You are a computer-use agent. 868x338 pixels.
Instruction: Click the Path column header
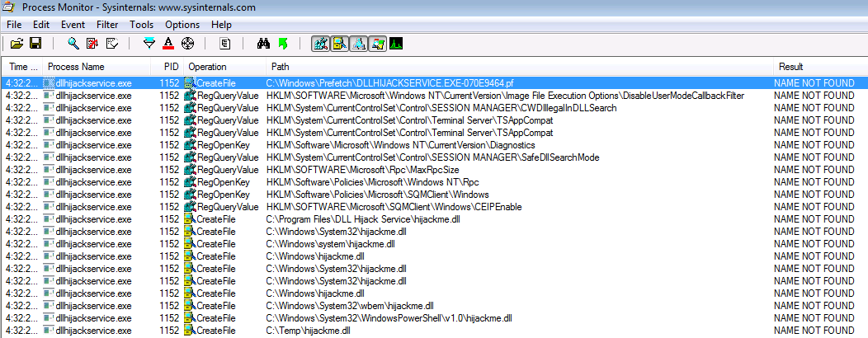(520, 67)
